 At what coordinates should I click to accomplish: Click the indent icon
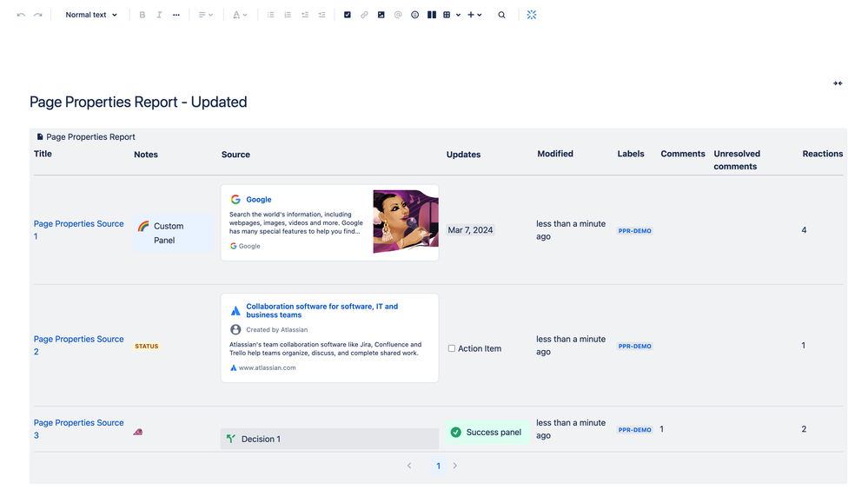[321, 15]
